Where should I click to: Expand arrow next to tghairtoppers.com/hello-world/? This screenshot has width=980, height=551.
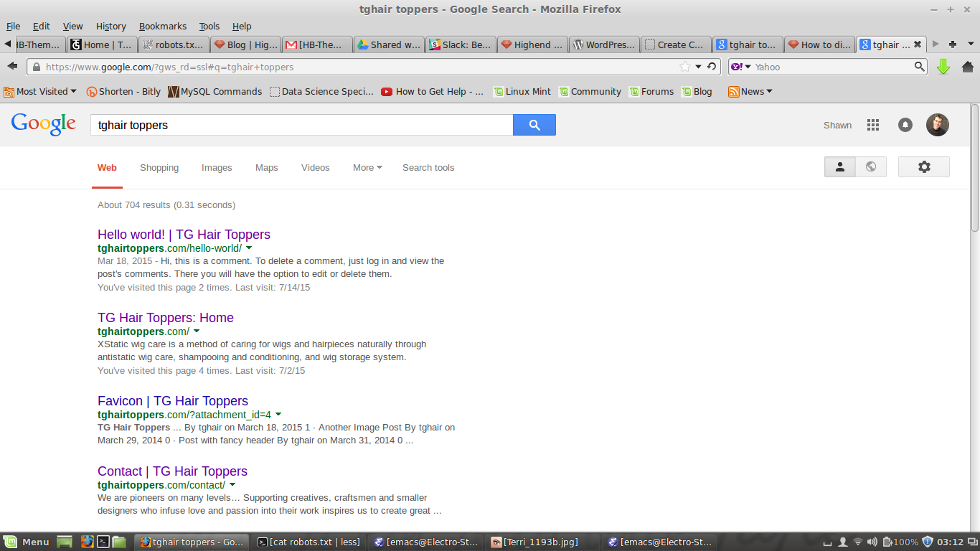249,248
